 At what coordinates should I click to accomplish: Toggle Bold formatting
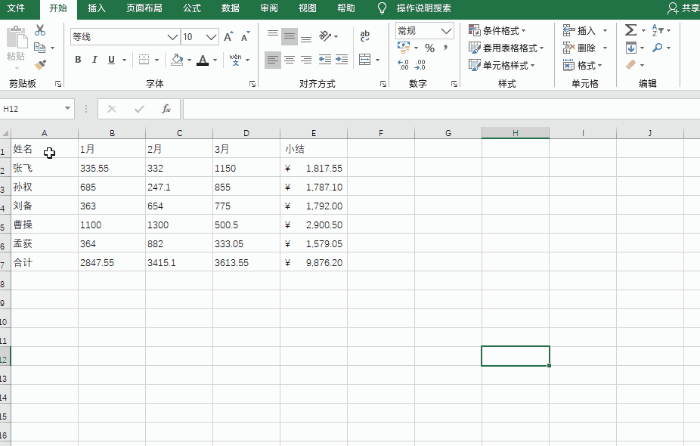78,60
